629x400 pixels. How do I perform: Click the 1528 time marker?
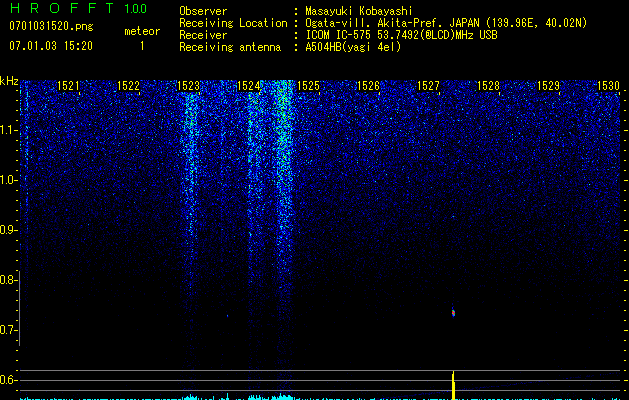489,86
